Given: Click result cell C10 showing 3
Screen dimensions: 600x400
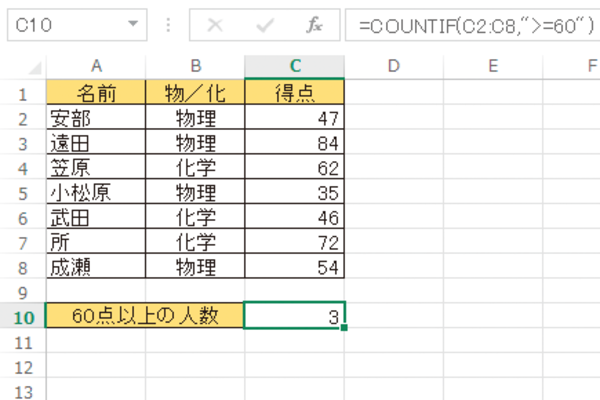Looking at the screenshot, I should click(295, 316).
